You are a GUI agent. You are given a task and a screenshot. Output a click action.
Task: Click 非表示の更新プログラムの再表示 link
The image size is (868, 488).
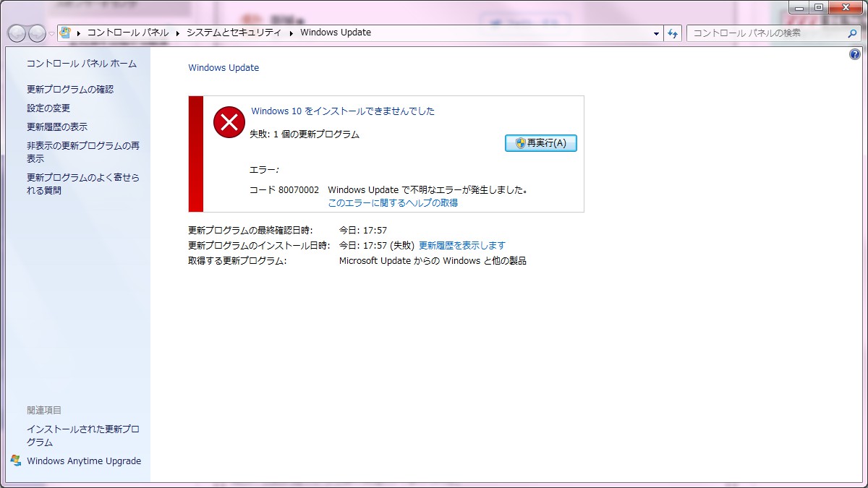tap(83, 152)
